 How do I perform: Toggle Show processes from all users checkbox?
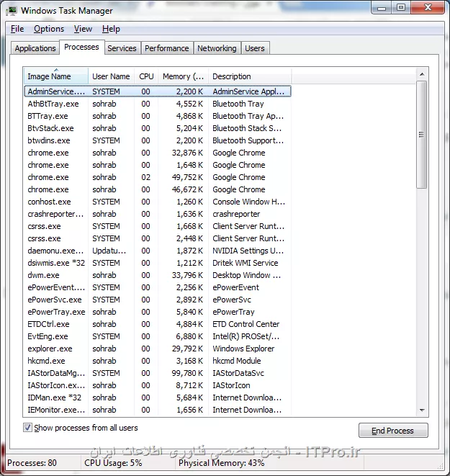pyautogui.click(x=27, y=428)
